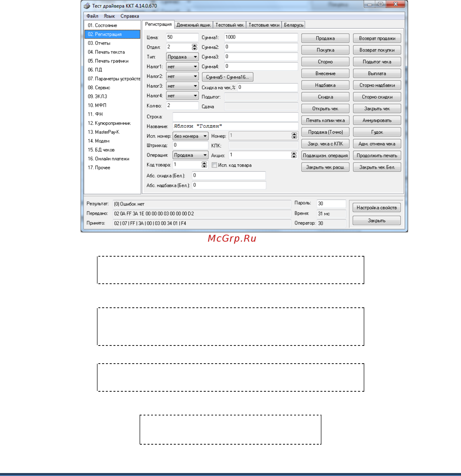Click the 'Выплата' button

pyautogui.click(x=377, y=74)
